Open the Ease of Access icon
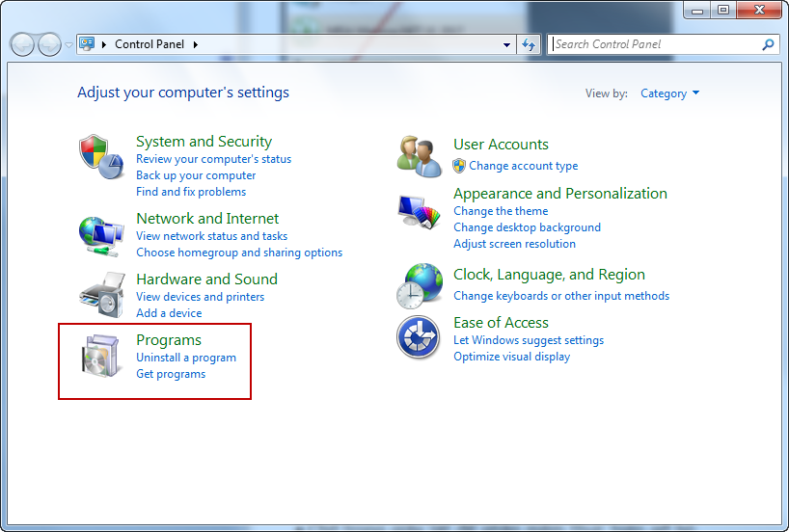The width and height of the screenshot is (789, 532). pos(419,337)
